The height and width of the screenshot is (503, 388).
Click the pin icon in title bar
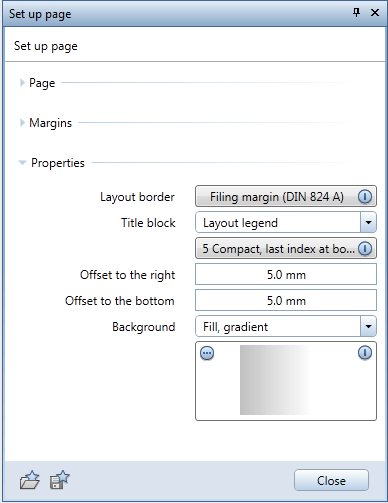tap(356, 13)
